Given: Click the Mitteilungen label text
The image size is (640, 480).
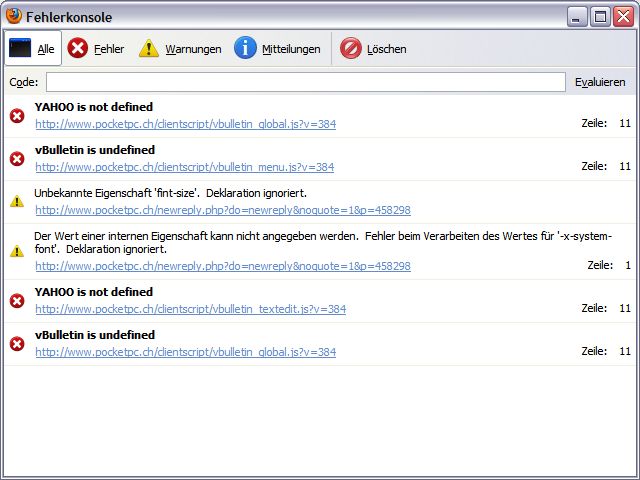Looking at the screenshot, I should (x=291, y=49).
